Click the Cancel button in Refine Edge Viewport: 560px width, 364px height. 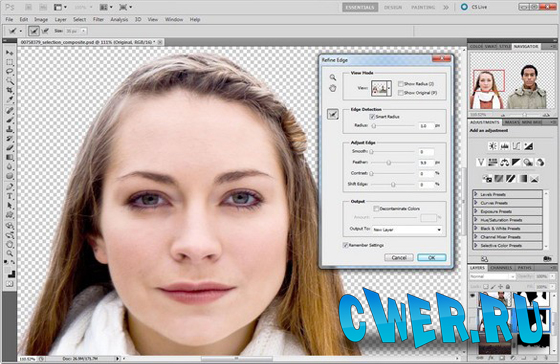point(399,257)
